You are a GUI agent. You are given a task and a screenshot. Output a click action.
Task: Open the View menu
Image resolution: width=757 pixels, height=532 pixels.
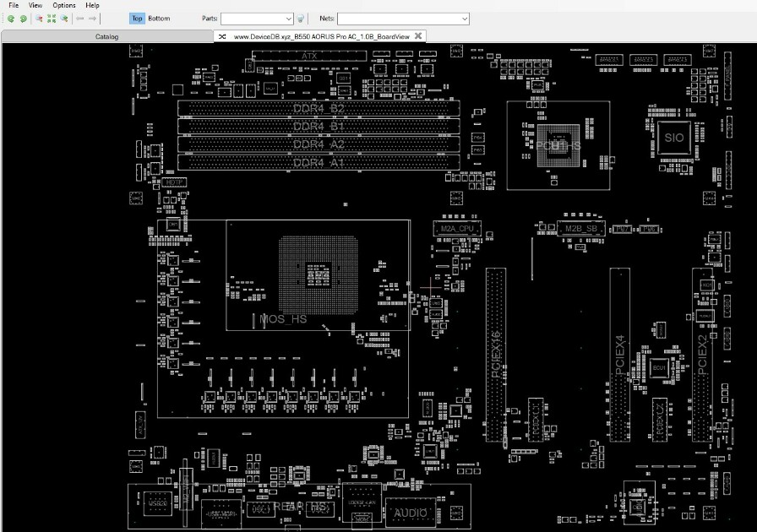tap(35, 5)
